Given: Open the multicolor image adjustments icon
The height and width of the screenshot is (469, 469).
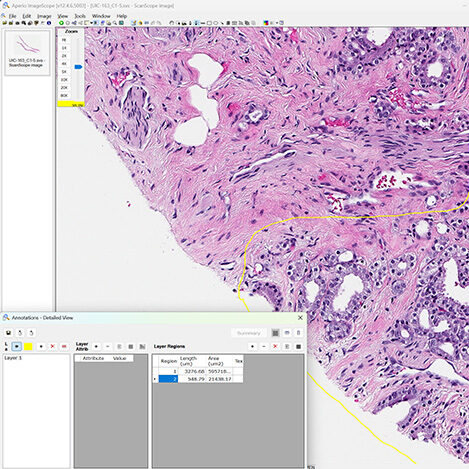Looking at the screenshot, I should tap(266, 23).
